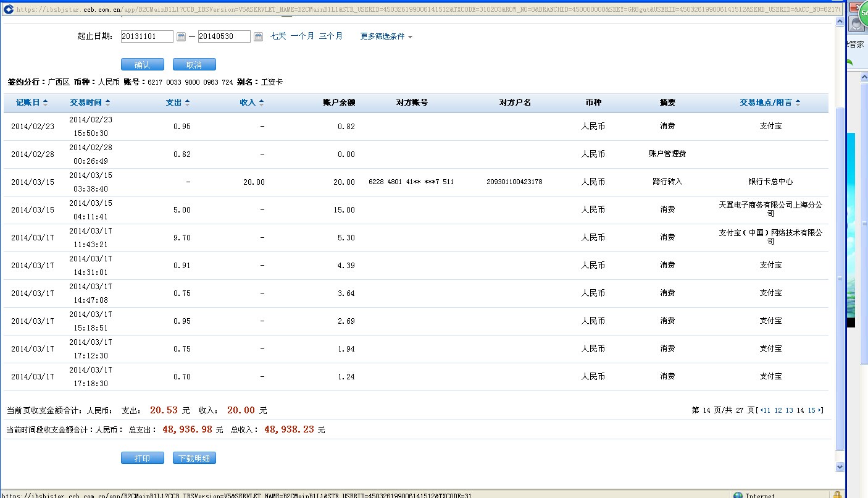The width and height of the screenshot is (868, 498).
Task: Select the 三个月 quick date range
Action: click(330, 36)
